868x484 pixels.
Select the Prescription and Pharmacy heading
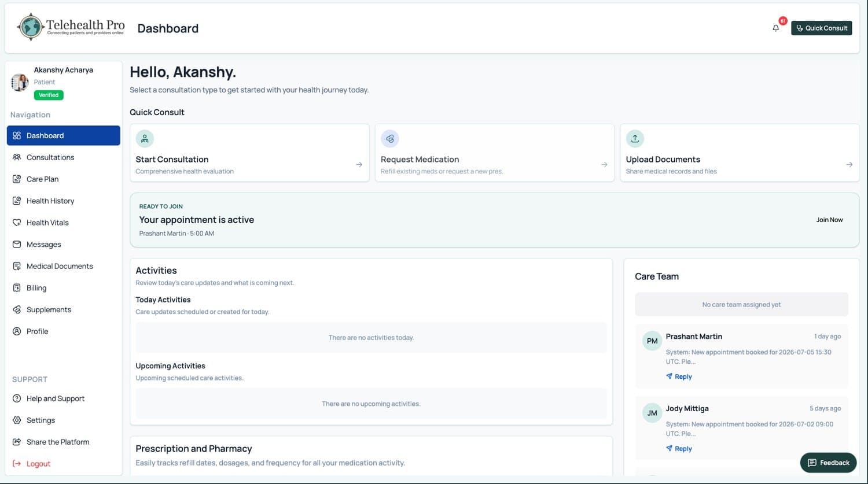click(x=194, y=449)
